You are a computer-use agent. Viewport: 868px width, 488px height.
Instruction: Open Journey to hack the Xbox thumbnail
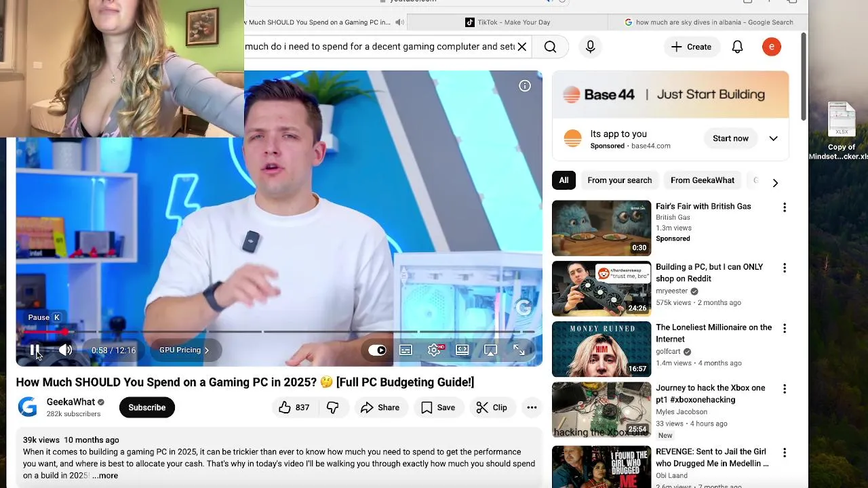point(601,409)
